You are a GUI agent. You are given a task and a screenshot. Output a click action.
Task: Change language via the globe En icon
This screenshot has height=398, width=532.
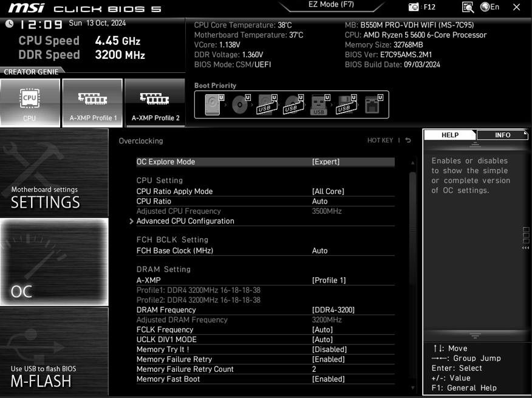pos(489,7)
